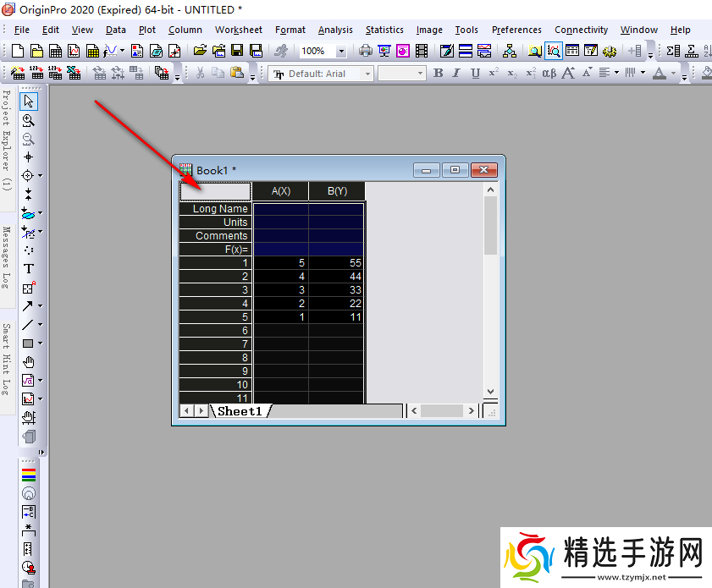Image resolution: width=712 pixels, height=588 pixels.
Task: Click the Save Project icon
Action: 236,51
